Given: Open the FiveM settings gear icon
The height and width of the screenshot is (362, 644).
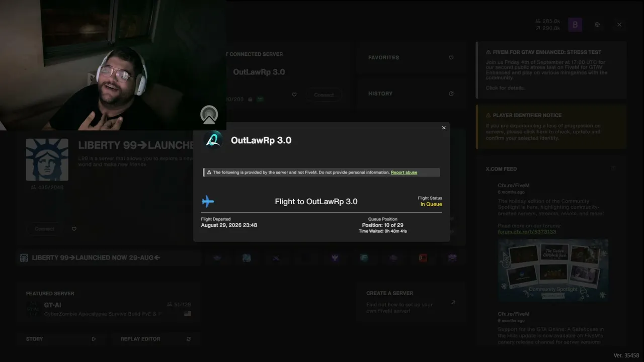Looking at the screenshot, I should pyautogui.click(x=597, y=24).
